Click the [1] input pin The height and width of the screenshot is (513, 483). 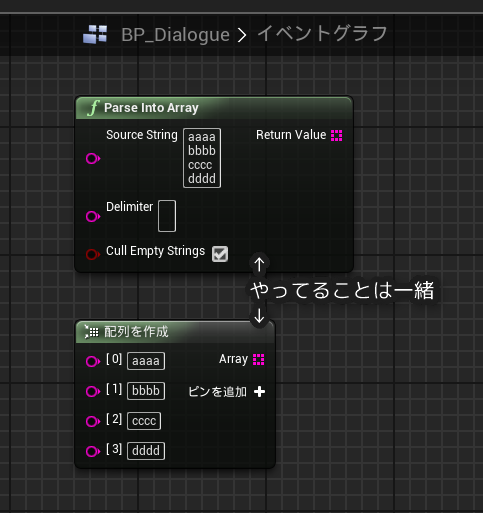(93, 391)
